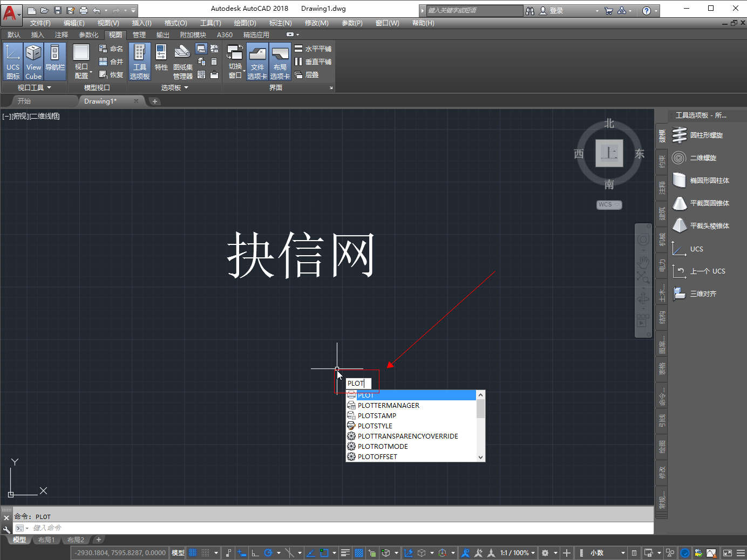Open the 1:1 / 100% annotation scale dropdown

[x=518, y=553]
